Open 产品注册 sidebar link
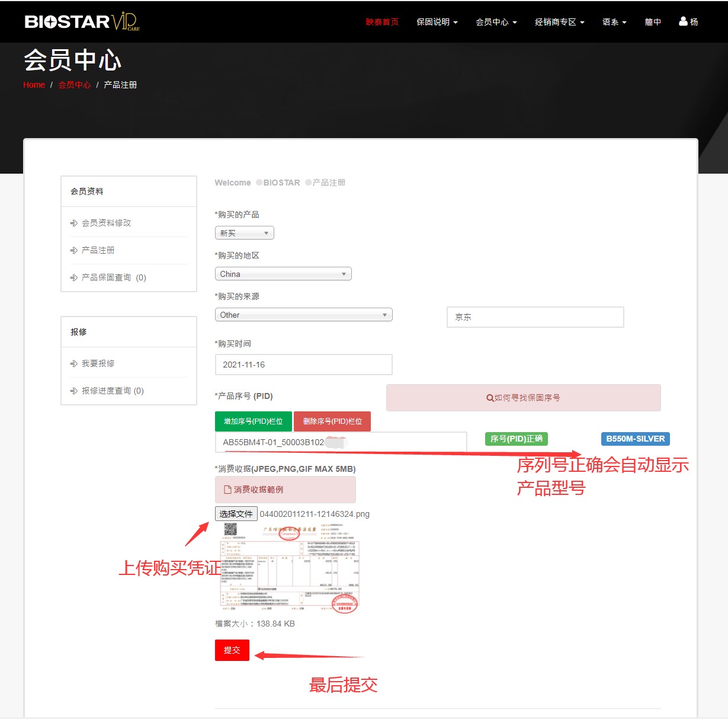Viewport: 728px width, 719px height. click(98, 250)
